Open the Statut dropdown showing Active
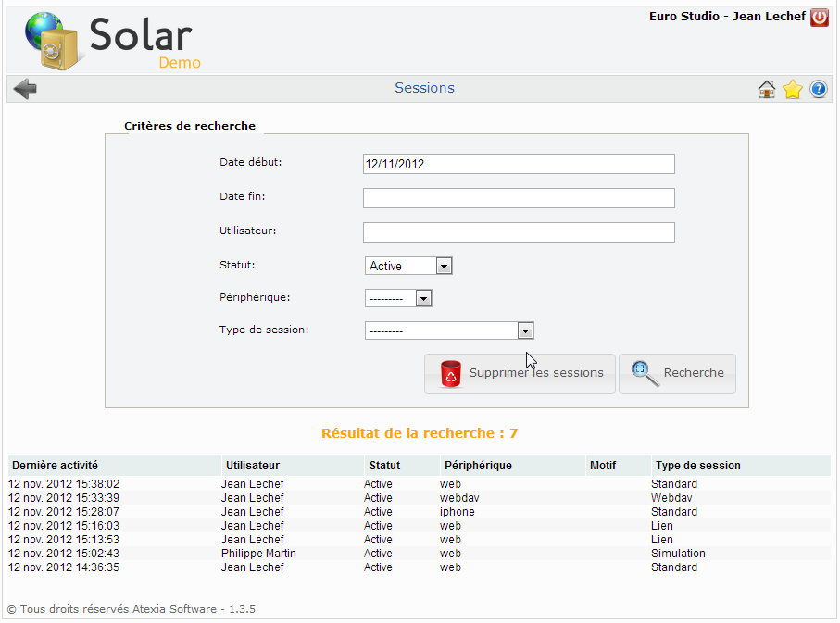Screen dimensions: 840x623 coord(408,266)
